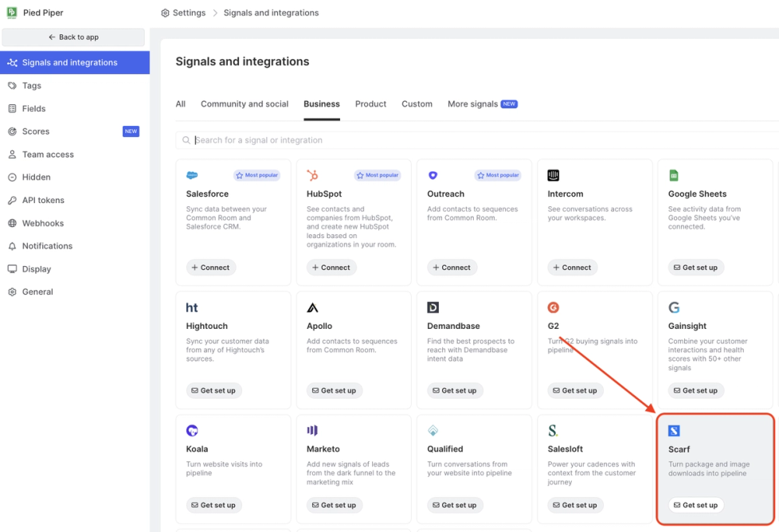Click Get set up for G2

pyautogui.click(x=575, y=390)
